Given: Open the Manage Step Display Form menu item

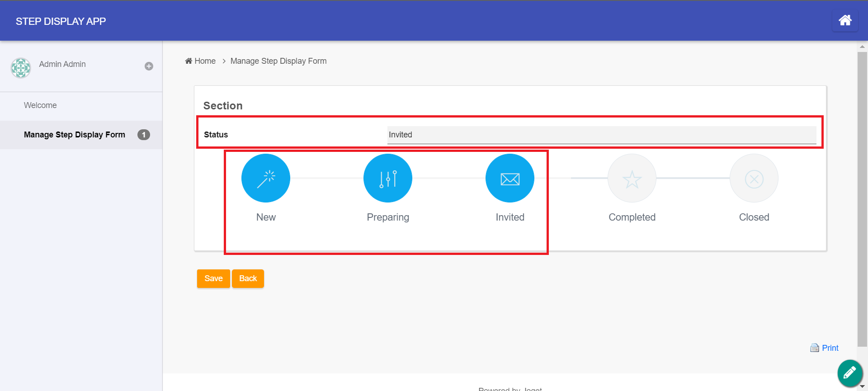Looking at the screenshot, I should click(x=81, y=135).
